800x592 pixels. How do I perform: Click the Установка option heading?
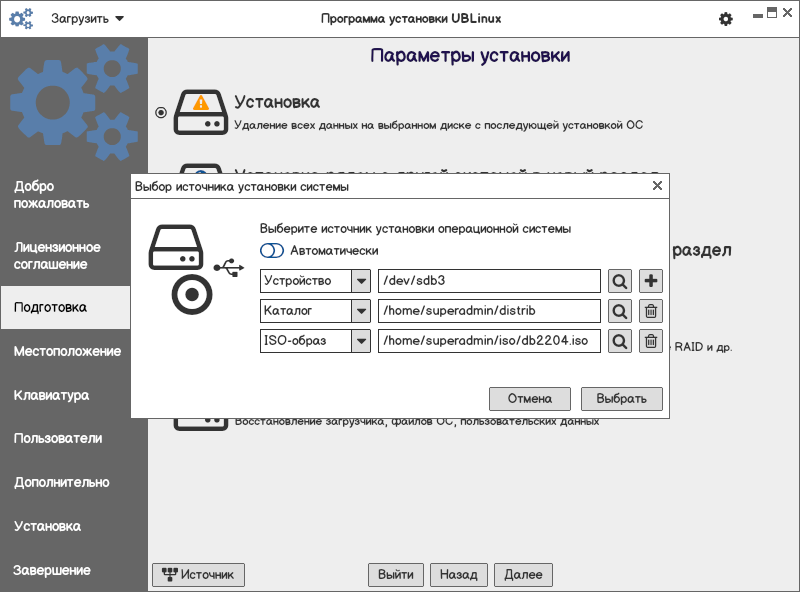277,103
